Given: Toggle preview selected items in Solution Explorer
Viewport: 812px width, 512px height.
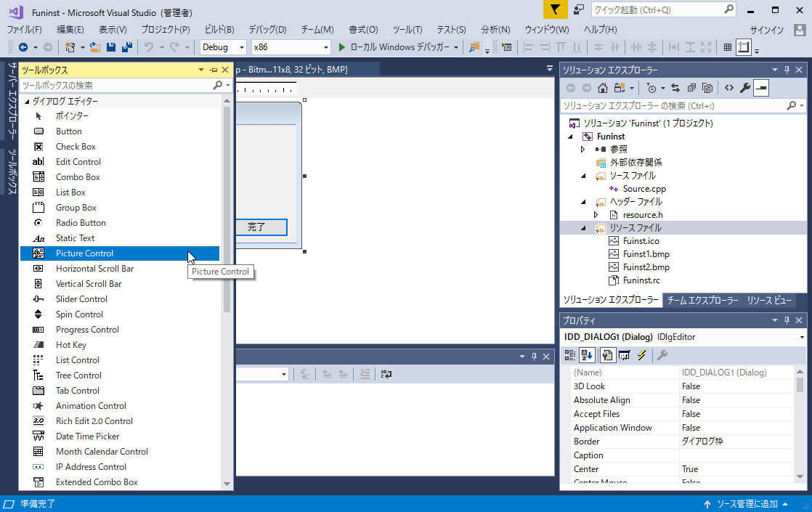Looking at the screenshot, I should [x=760, y=88].
